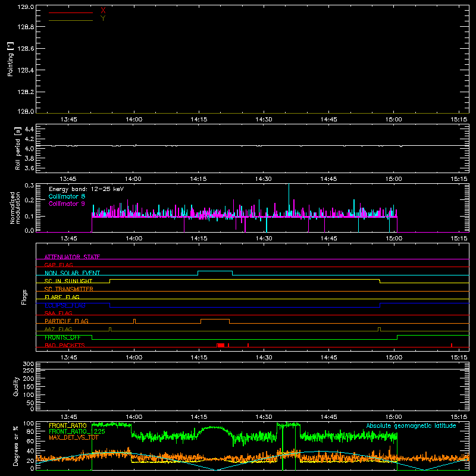Click the GAP_FLAG label
This screenshot has width=476, height=476.
(58, 265)
